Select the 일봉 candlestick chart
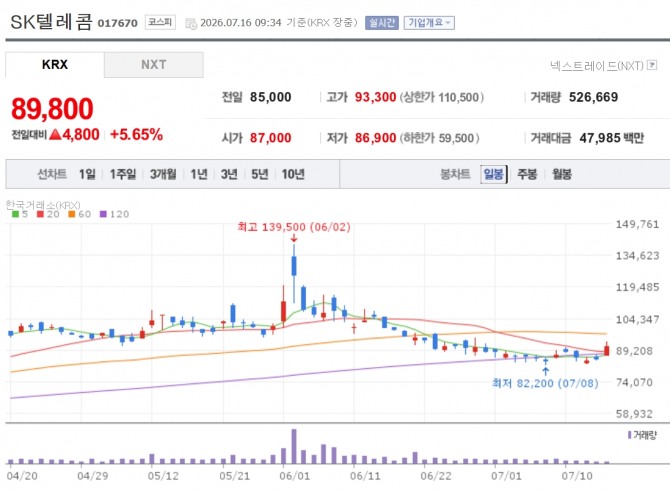The height and width of the screenshot is (492, 670). point(494,174)
